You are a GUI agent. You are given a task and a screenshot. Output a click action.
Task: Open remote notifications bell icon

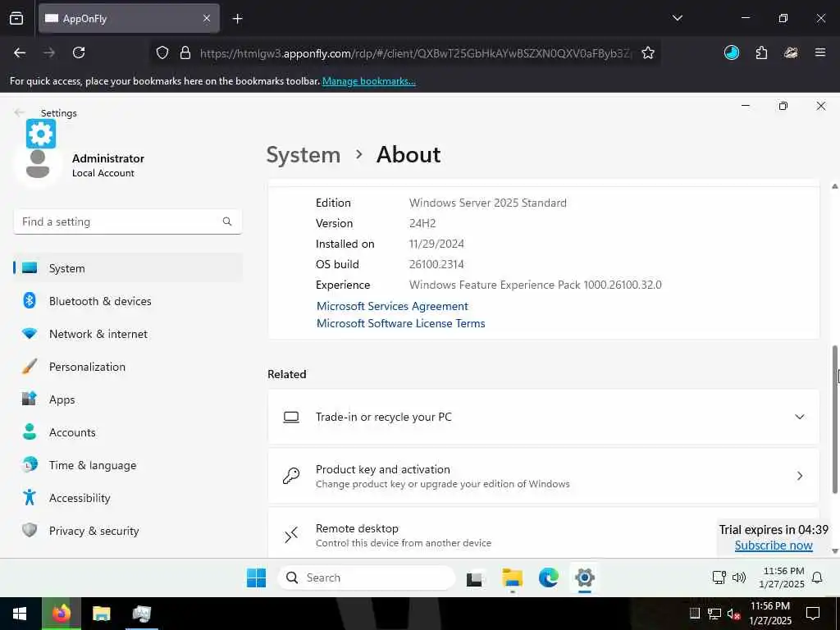click(817, 577)
